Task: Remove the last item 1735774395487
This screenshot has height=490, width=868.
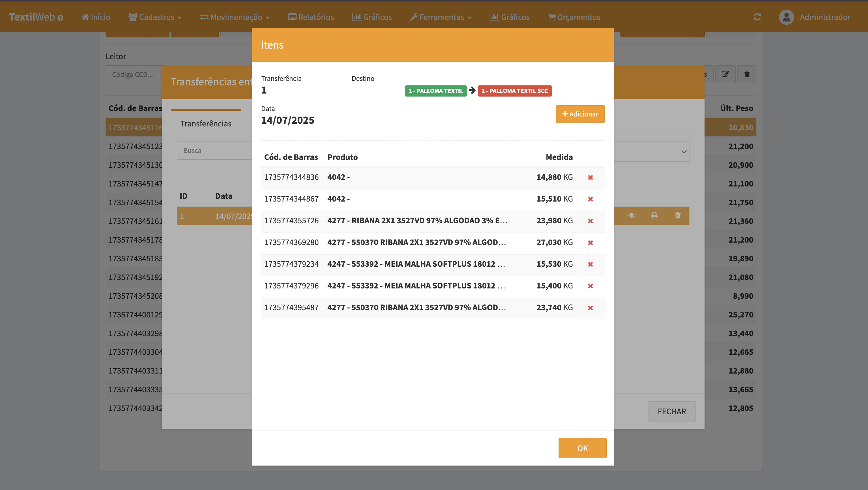Action: point(590,308)
